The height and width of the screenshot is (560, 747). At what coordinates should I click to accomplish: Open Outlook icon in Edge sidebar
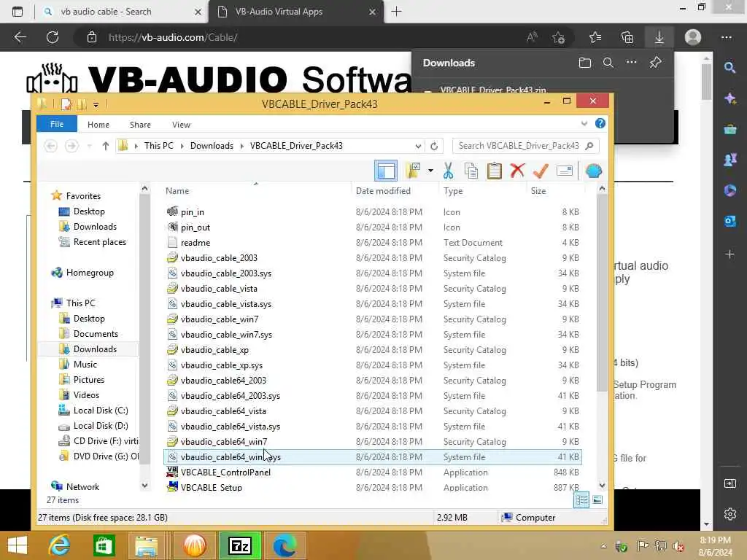pyautogui.click(x=729, y=221)
